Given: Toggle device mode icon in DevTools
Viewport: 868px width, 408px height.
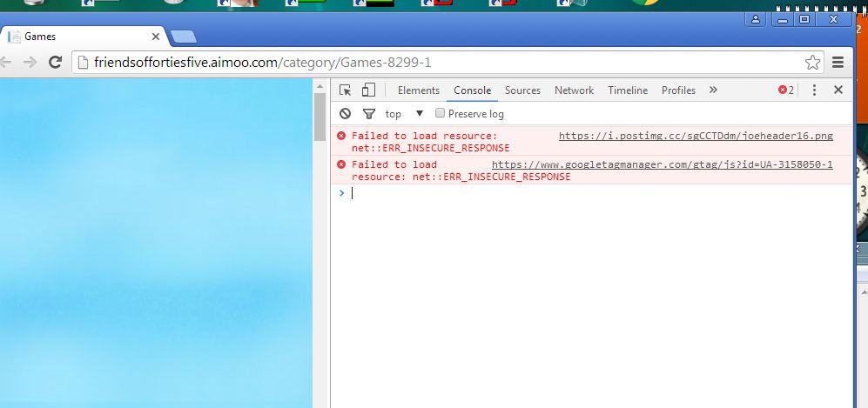Looking at the screenshot, I should click(368, 90).
